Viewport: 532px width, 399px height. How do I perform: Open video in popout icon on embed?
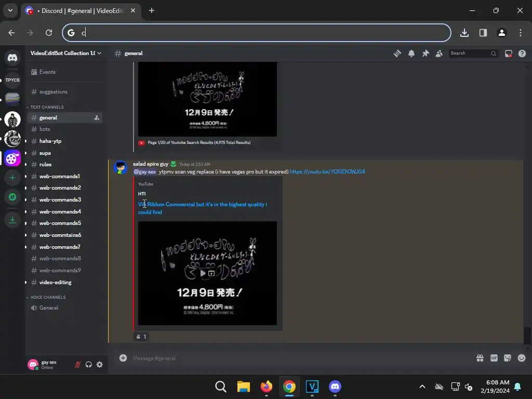point(211,273)
